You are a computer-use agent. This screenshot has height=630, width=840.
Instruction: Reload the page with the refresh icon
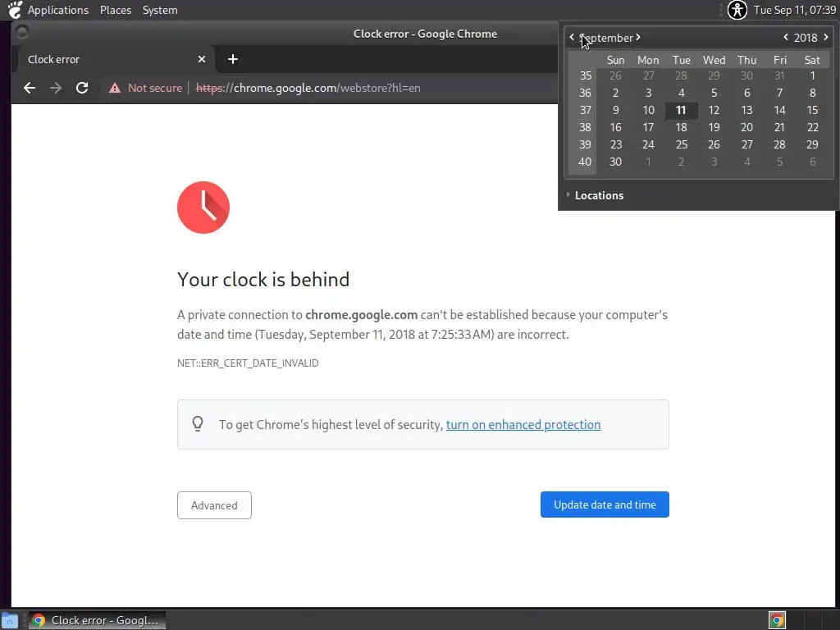pos(82,88)
